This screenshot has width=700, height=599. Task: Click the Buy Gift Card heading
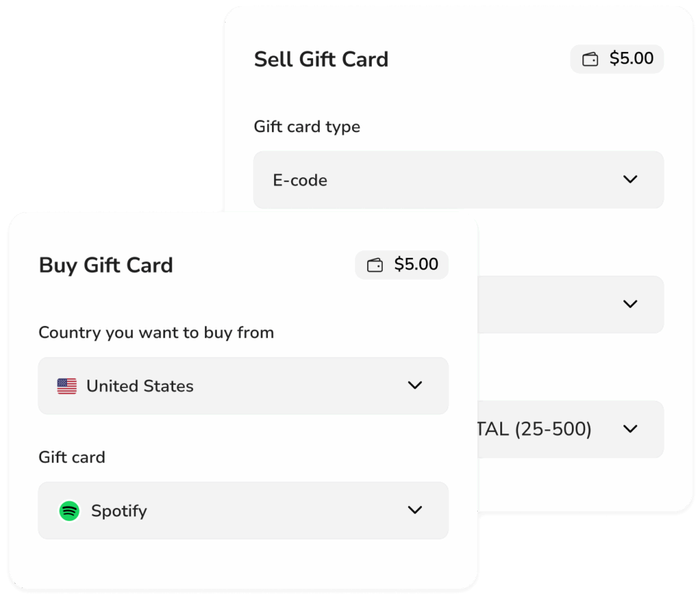point(106,265)
